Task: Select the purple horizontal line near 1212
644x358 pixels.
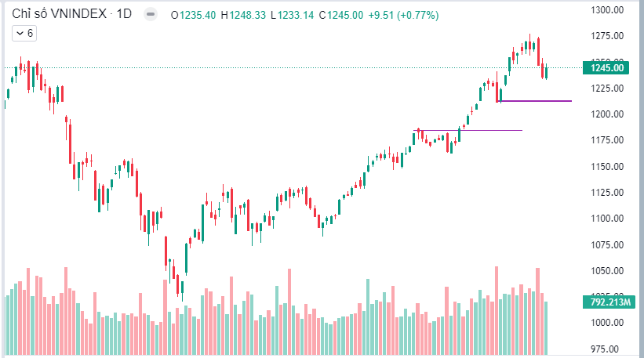Action: tap(541, 101)
